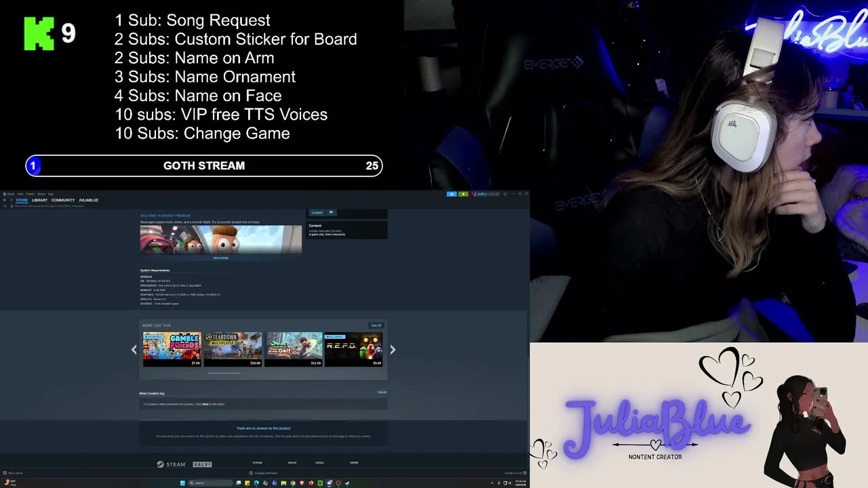Click the LEGAL footer column heading
The height and width of the screenshot is (488, 868).
(x=320, y=463)
